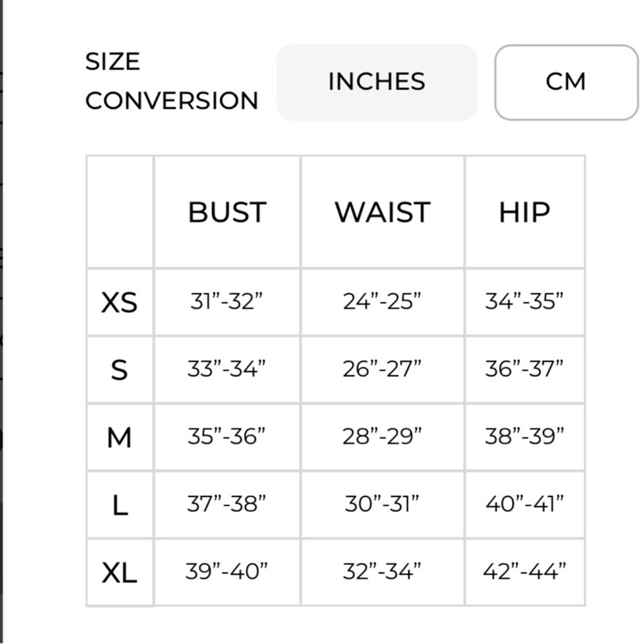Click the BUST column header

coord(227,213)
